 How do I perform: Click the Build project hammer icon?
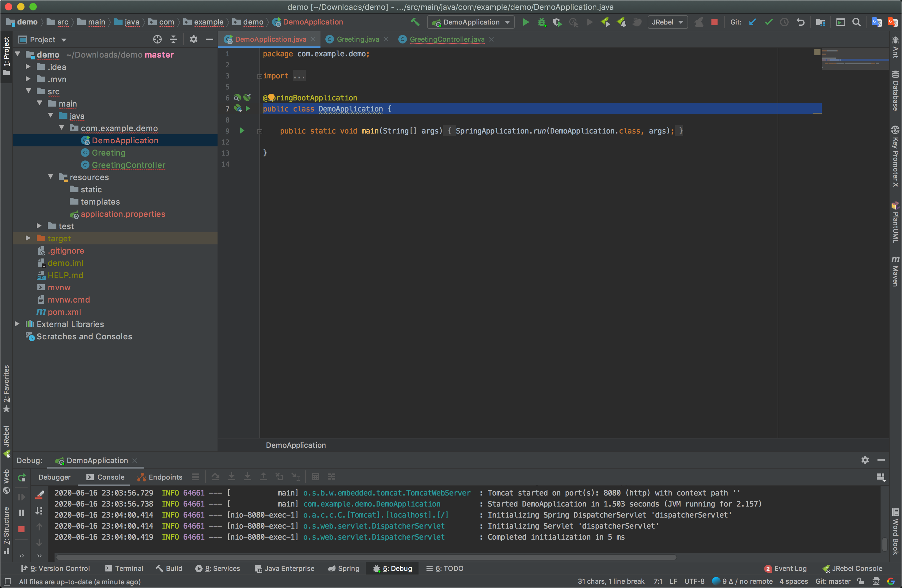coord(415,22)
